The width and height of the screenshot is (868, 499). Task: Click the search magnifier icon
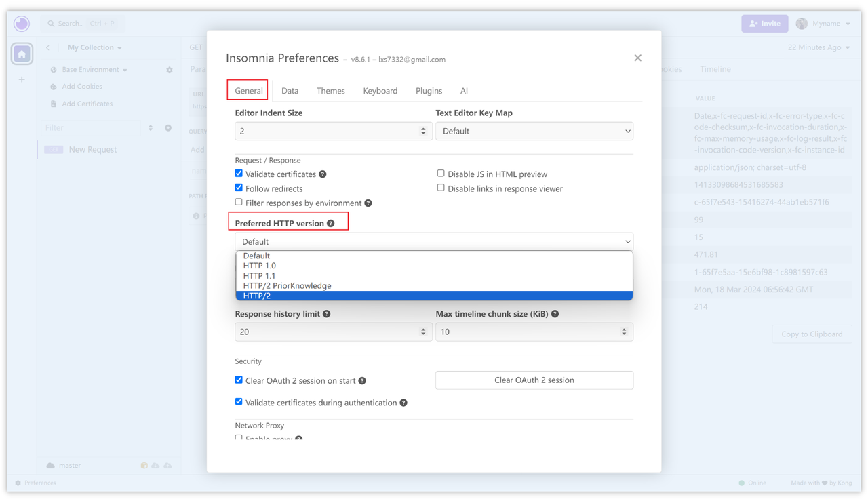tap(51, 24)
